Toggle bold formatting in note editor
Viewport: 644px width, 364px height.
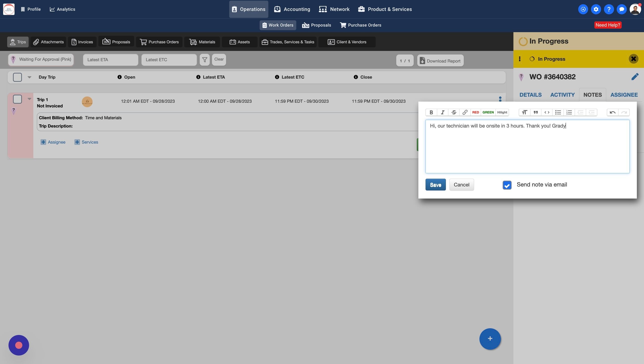(x=431, y=113)
